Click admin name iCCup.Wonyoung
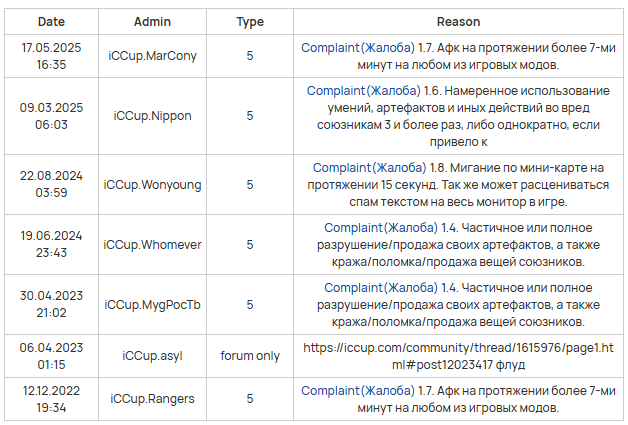628x425 pixels. click(152, 185)
